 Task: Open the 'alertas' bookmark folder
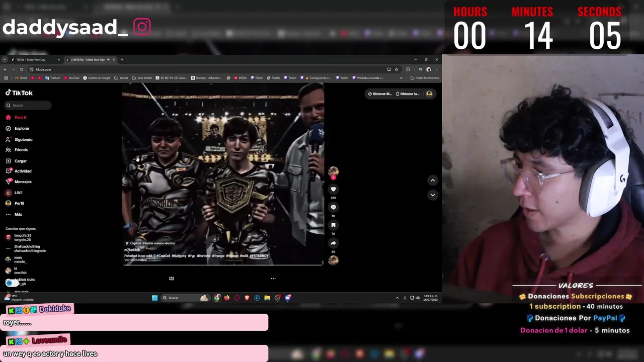[x=122, y=78]
